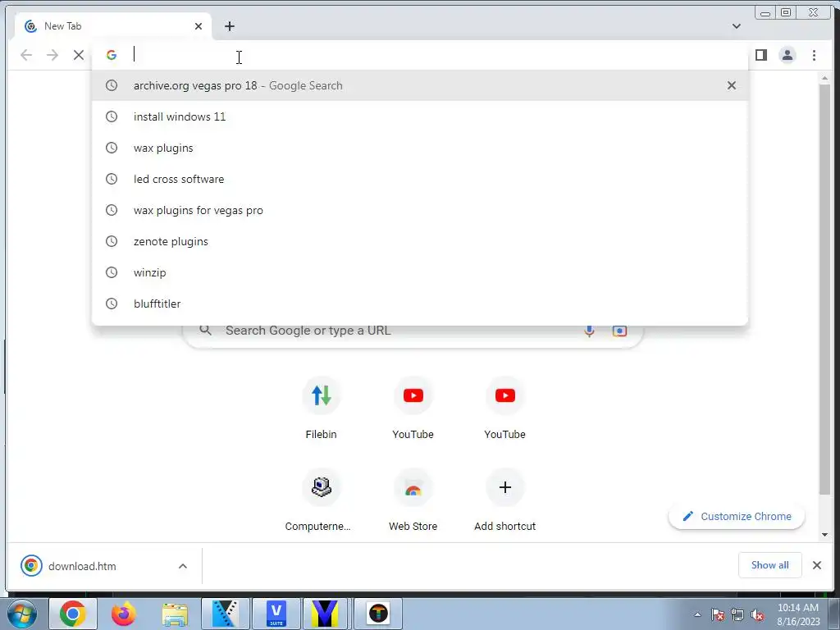Choose the zenote plugins suggestion
This screenshot has height=630, width=840.
pos(419,241)
